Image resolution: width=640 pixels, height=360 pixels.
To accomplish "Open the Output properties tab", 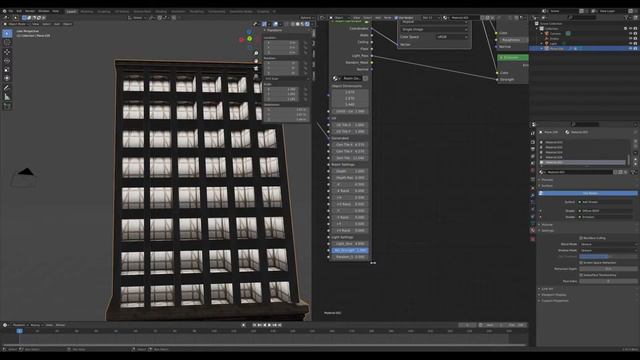I will pyautogui.click(x=533, y=149).
